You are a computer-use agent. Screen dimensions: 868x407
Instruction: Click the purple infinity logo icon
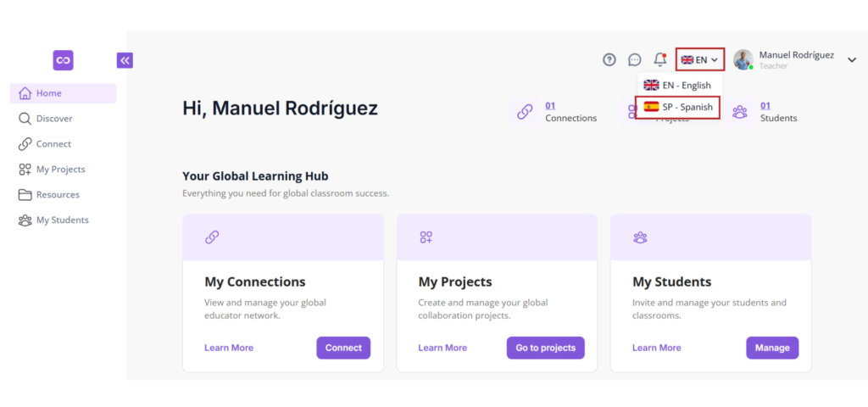point(63,60)
